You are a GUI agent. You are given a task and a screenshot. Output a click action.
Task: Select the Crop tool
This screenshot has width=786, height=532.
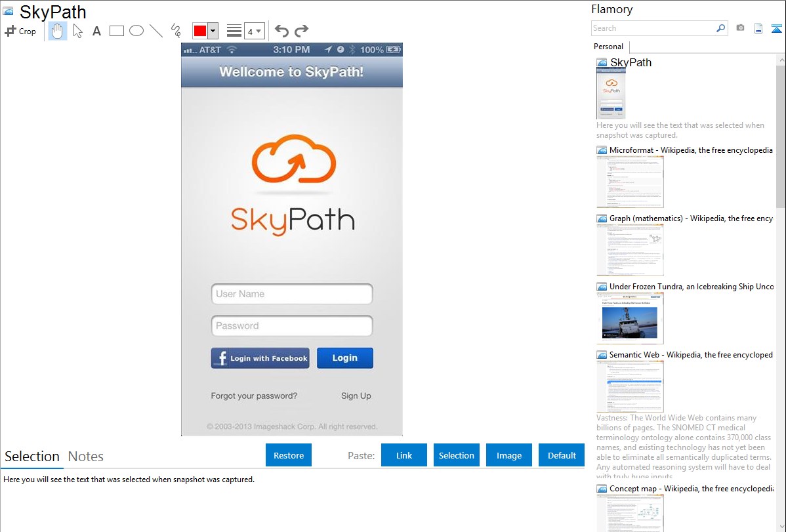coord(20,31)
